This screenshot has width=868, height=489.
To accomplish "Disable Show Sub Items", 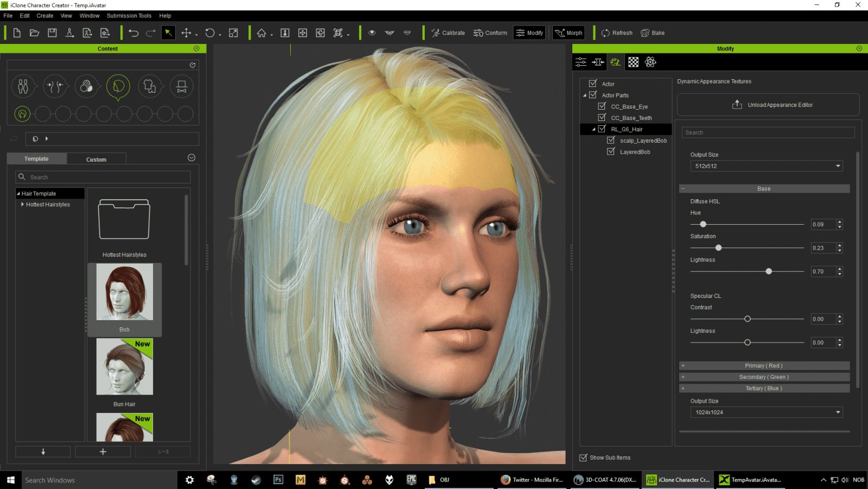I will click(582, 458).
